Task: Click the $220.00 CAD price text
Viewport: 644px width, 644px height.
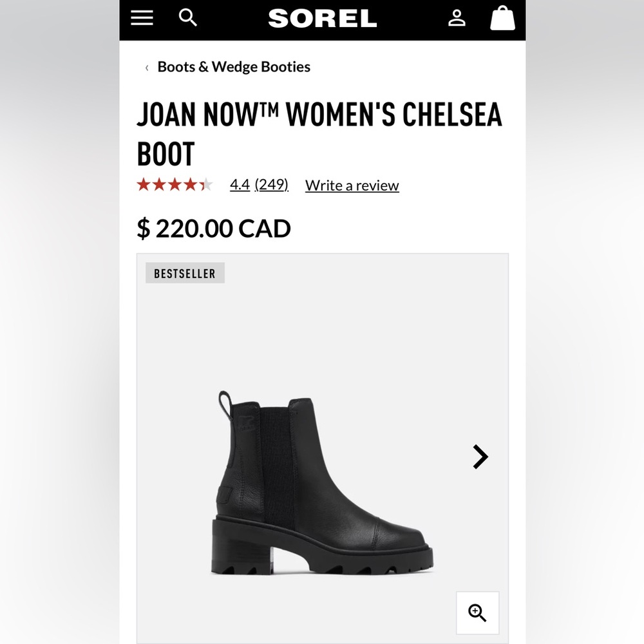Action: (214, 228)
